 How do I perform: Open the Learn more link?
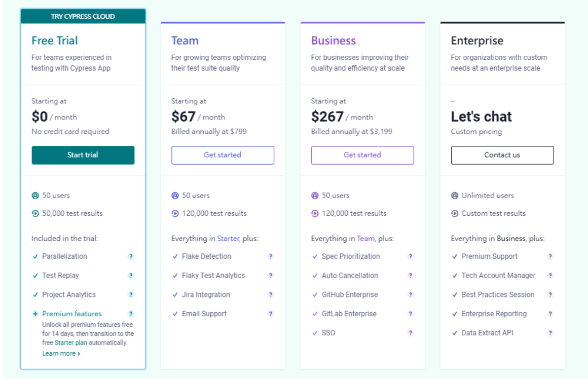(x=61, y=354)
